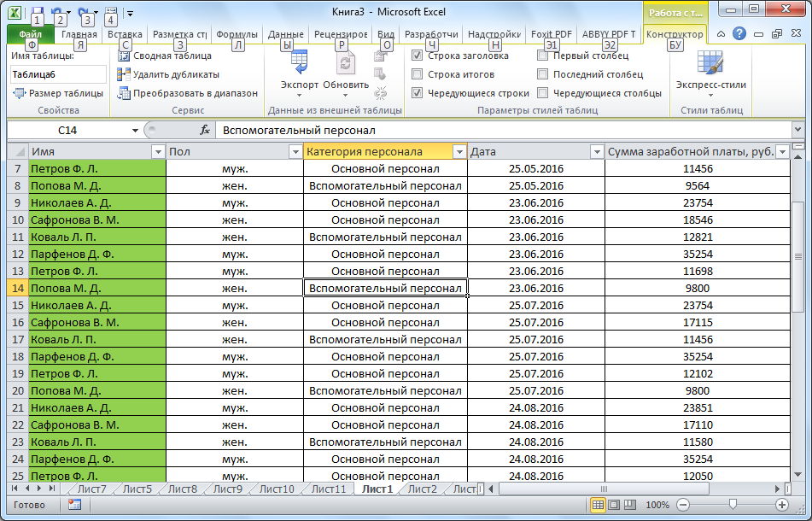812x521 pixels.
Task: Expand the Name Box dropdown arrow
Action: (135, 131)
